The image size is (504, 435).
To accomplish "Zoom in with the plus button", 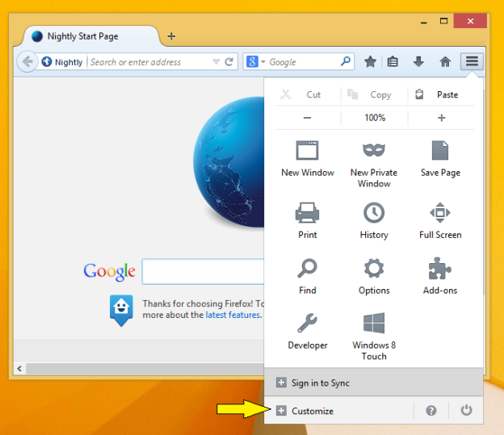I will 441,118.
